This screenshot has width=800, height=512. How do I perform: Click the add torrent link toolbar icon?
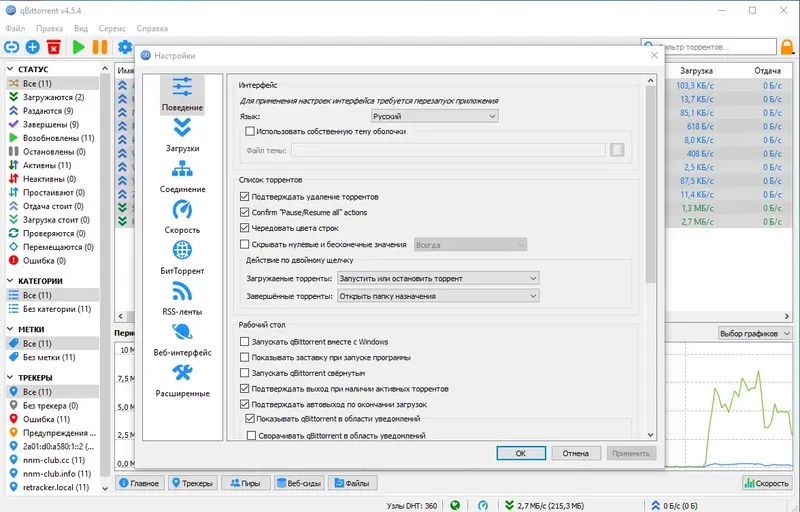click(11, 47)
